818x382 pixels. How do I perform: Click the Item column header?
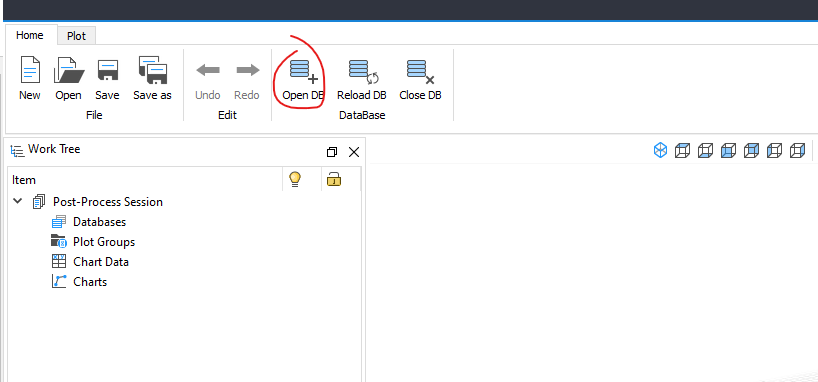24,180
